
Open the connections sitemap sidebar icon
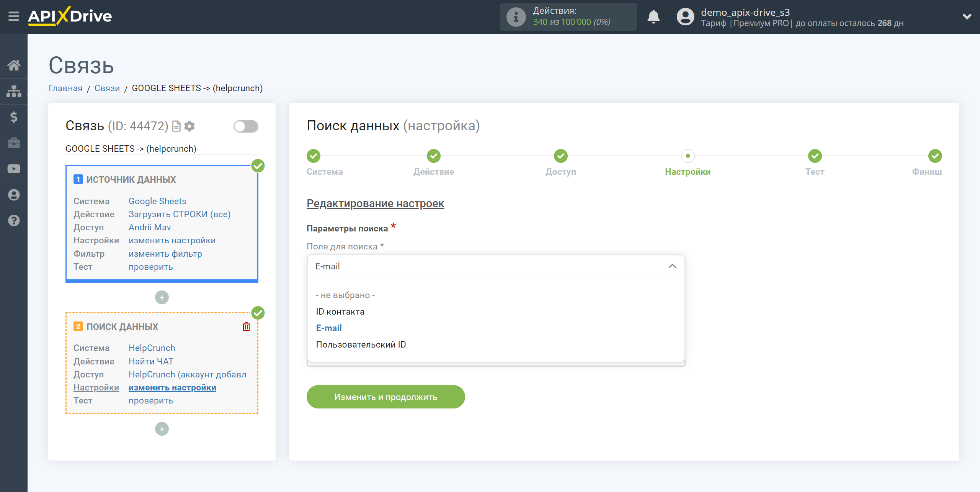[14, 91]
